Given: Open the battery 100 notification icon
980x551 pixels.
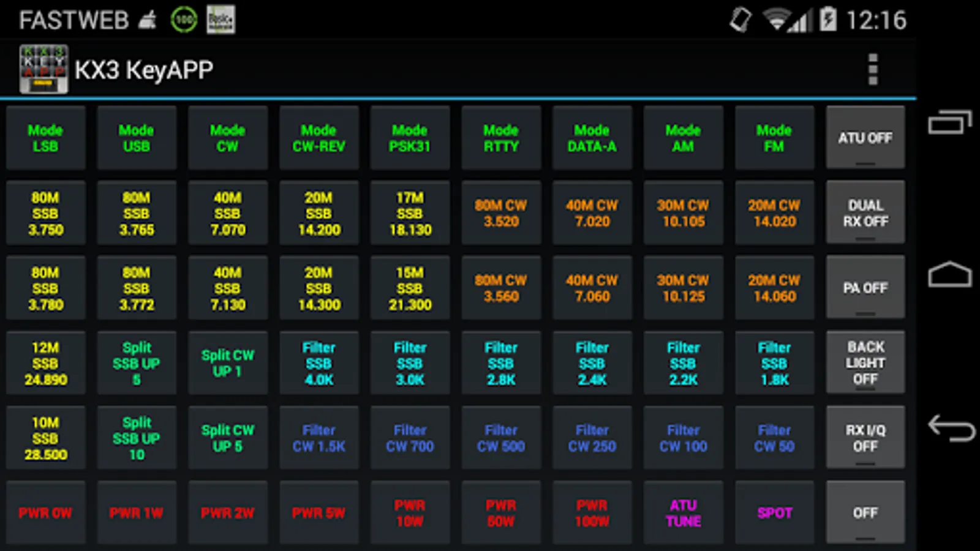Looking at the screenshot, I should 184,20.
